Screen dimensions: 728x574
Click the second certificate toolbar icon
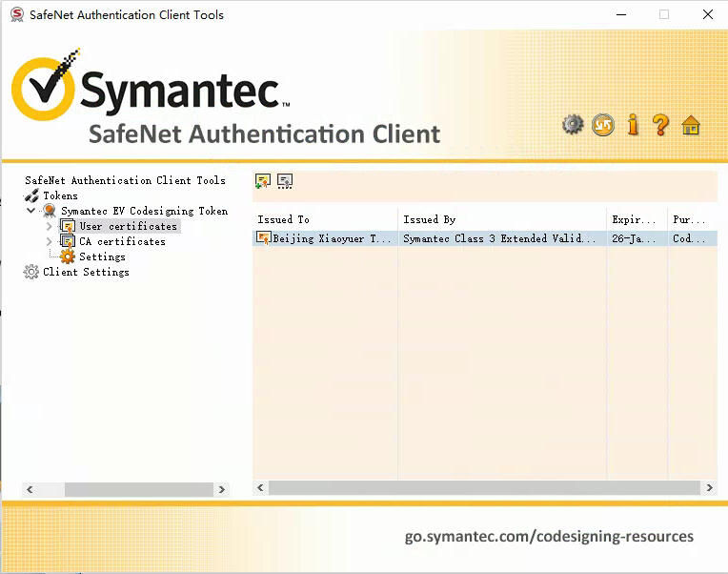coord(285,180)
